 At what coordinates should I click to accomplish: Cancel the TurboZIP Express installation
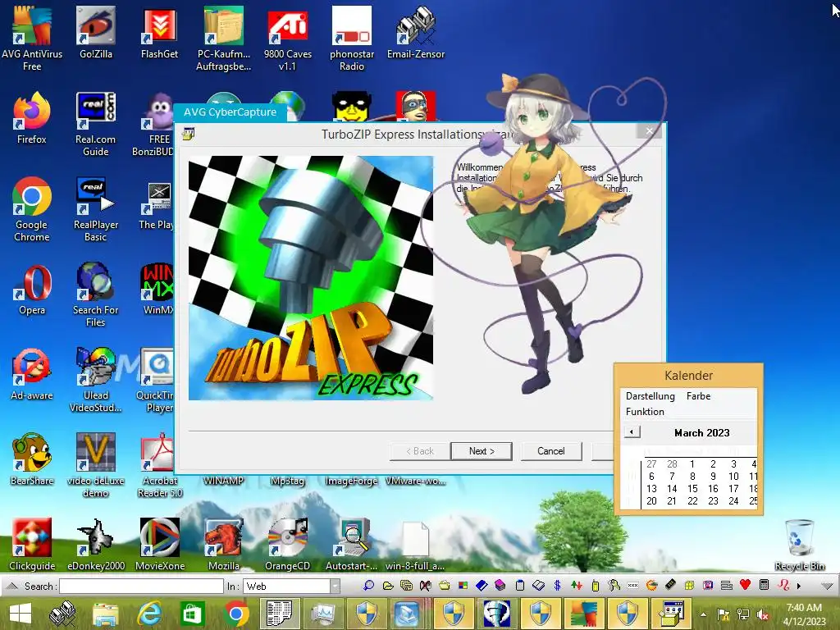[x=550, y=451]
